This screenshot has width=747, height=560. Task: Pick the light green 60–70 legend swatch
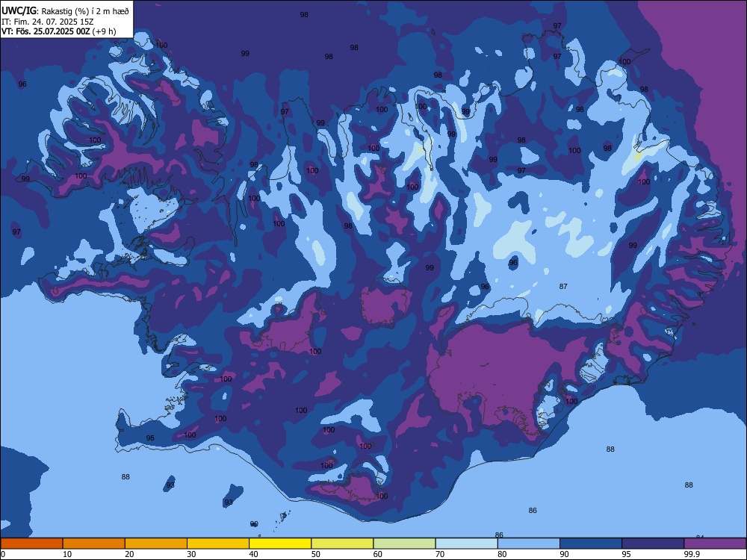pos(404,544)
